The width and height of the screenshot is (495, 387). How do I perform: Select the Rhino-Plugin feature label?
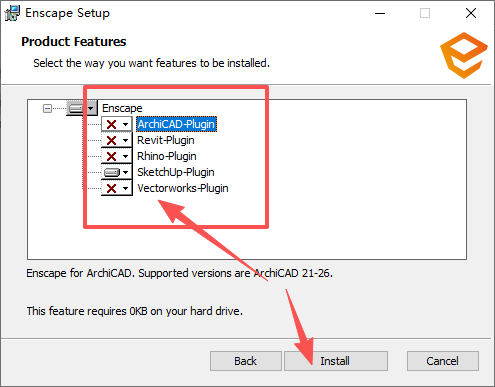[x=167, y=156]
